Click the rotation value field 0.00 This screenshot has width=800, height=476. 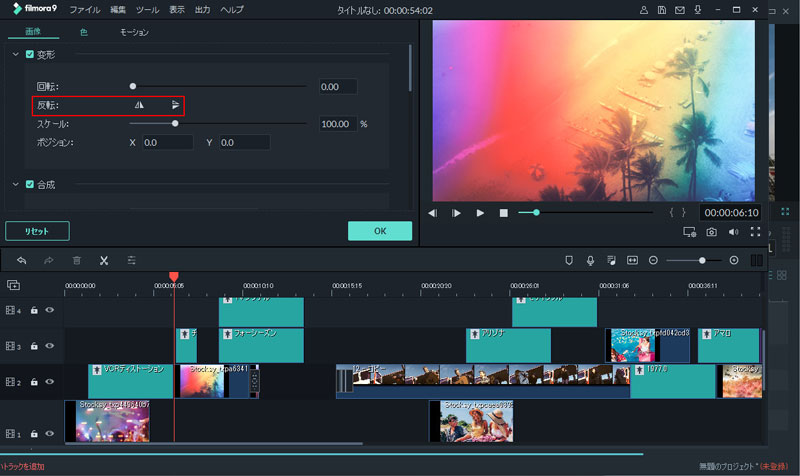coord(338,87)
